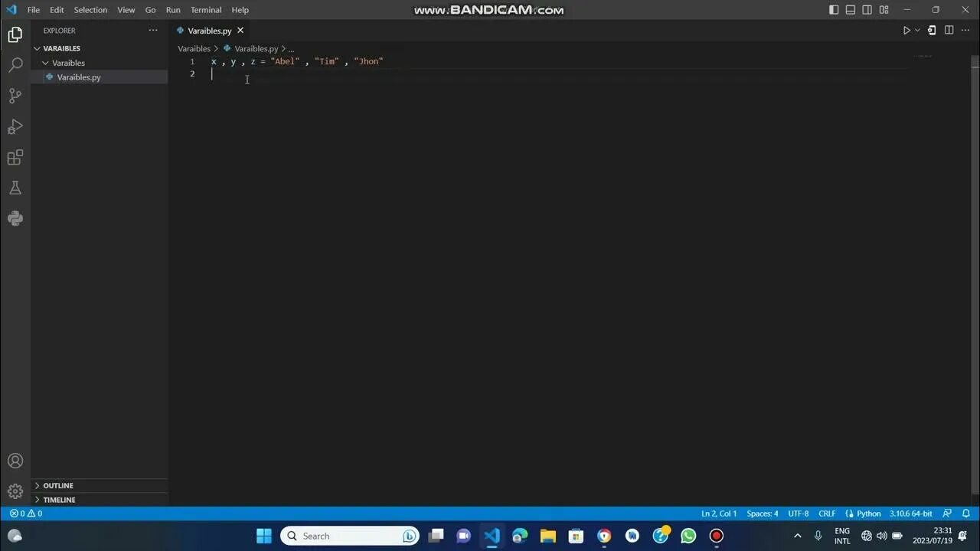Open the Run menu
Image resolution: width=980 pixels, height=551 pixels.
pyautogui.click(x=173, y=10)
